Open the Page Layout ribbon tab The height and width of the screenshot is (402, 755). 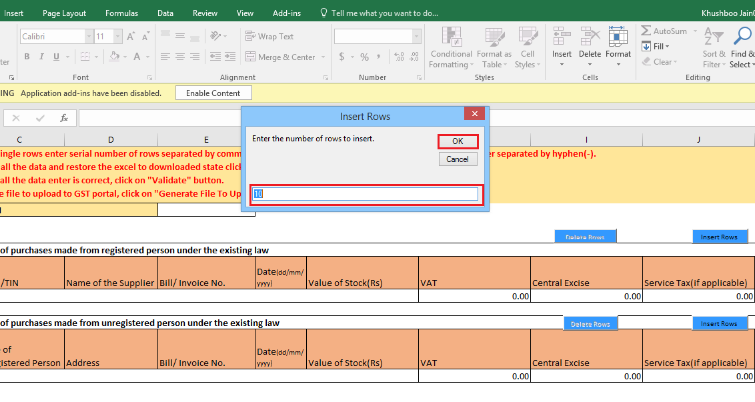65,13
